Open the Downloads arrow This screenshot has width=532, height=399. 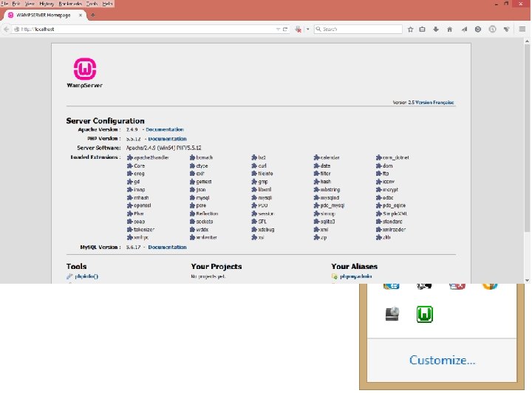coord(436,29)
